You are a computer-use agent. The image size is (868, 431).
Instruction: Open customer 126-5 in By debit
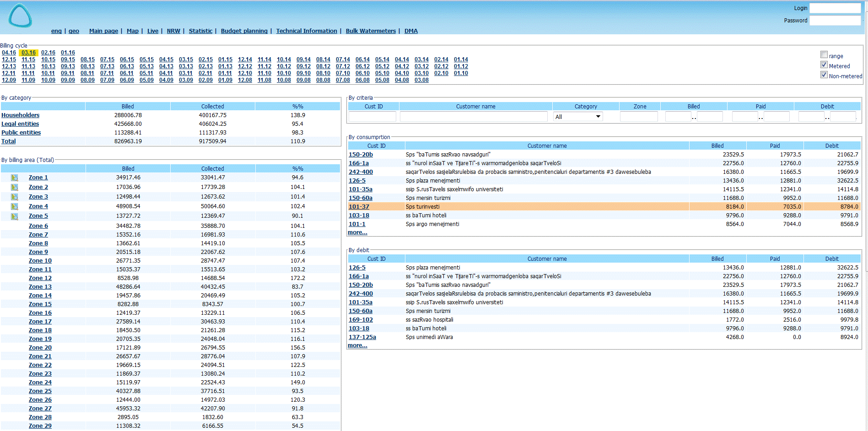point(357,268)
